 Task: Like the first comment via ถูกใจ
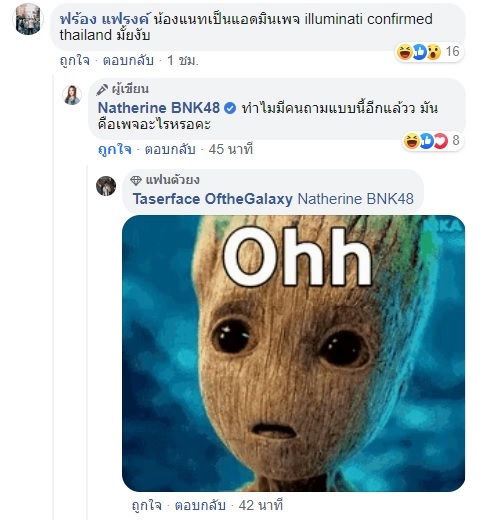click(x=75, y=60)
